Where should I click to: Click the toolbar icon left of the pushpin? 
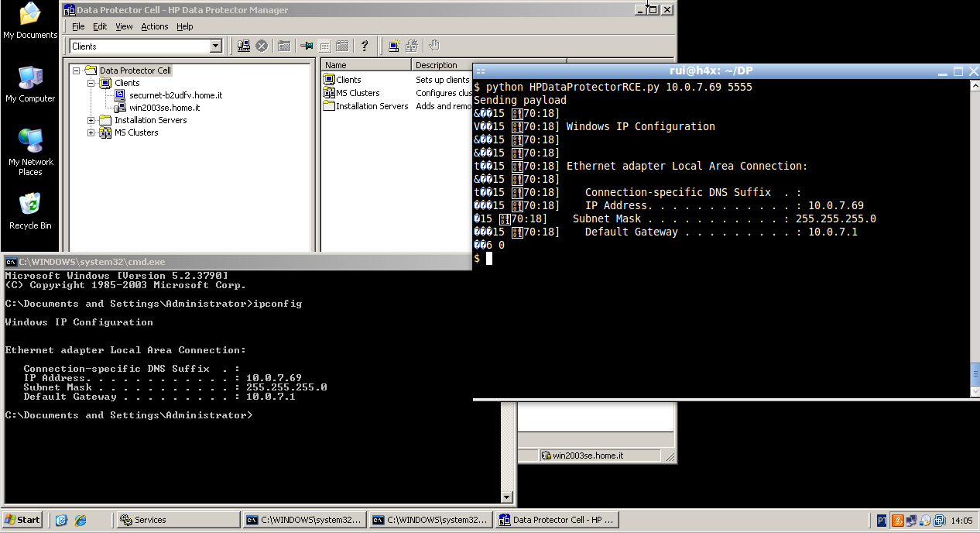point(284,46)
